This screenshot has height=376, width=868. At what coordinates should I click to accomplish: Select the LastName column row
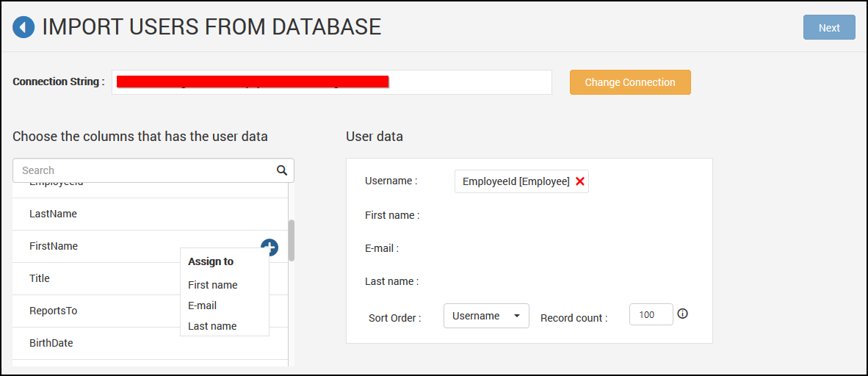pyautogui.click(x=150, y=214)
